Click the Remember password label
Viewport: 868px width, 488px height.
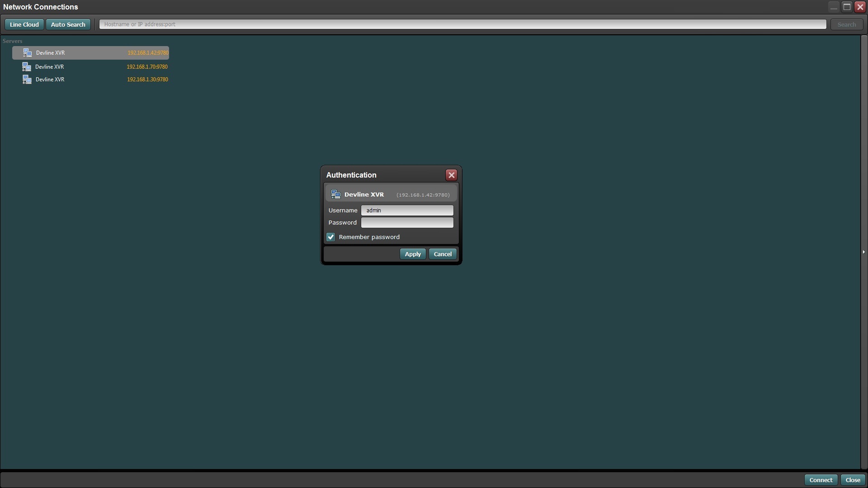coord(369,237)
